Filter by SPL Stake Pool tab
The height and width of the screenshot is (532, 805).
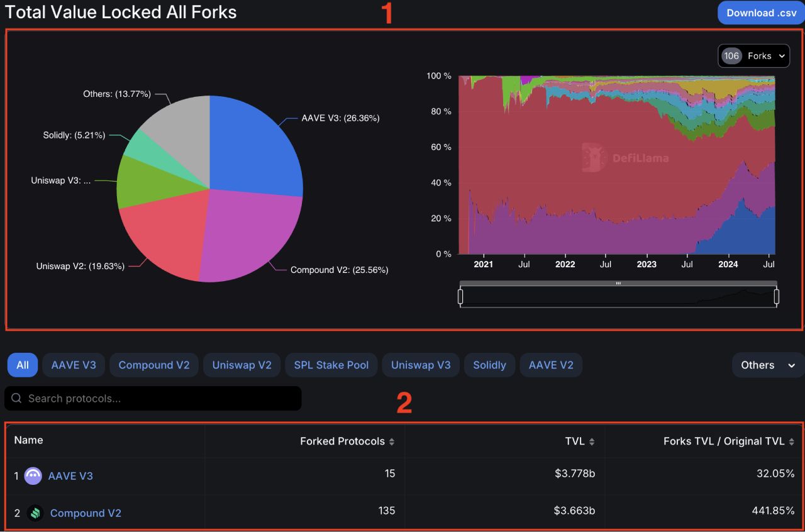[331, 365]
